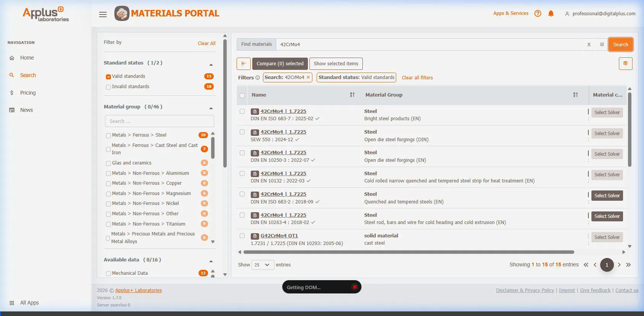Open advanced search filter options icon
644x316 pixels.
tap(602, 45)
